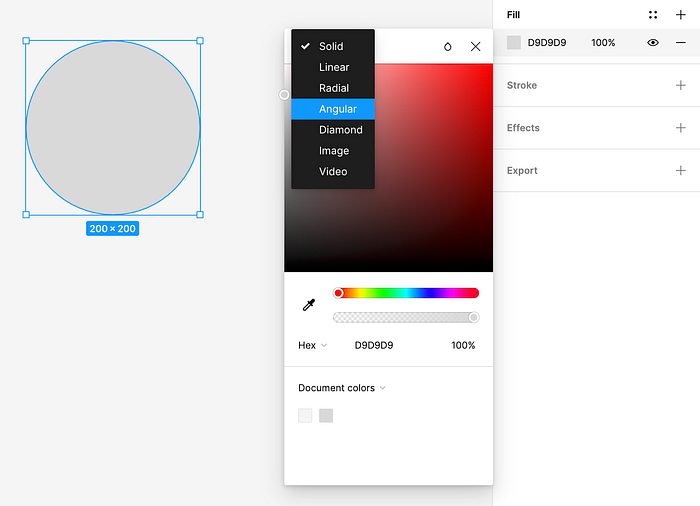This screenshot has height=506, width=700.
Task: Select the darker gray document swatch
Action: pos(326,415)
